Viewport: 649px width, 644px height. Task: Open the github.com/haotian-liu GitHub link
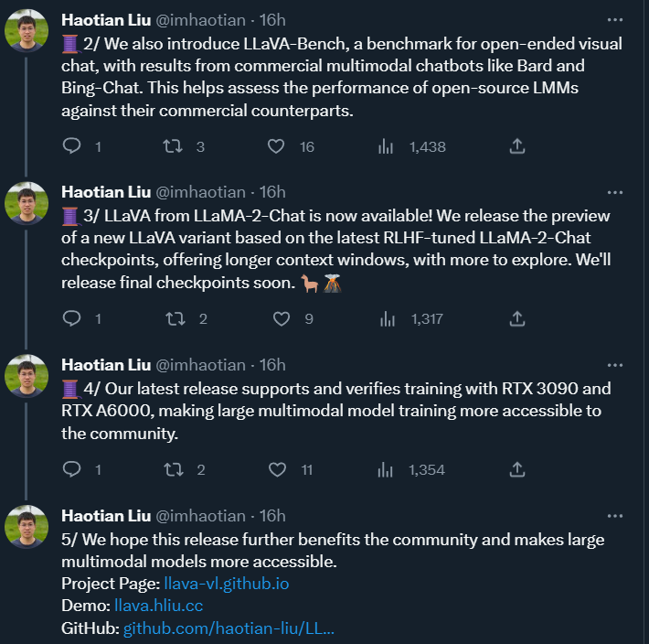229,628
